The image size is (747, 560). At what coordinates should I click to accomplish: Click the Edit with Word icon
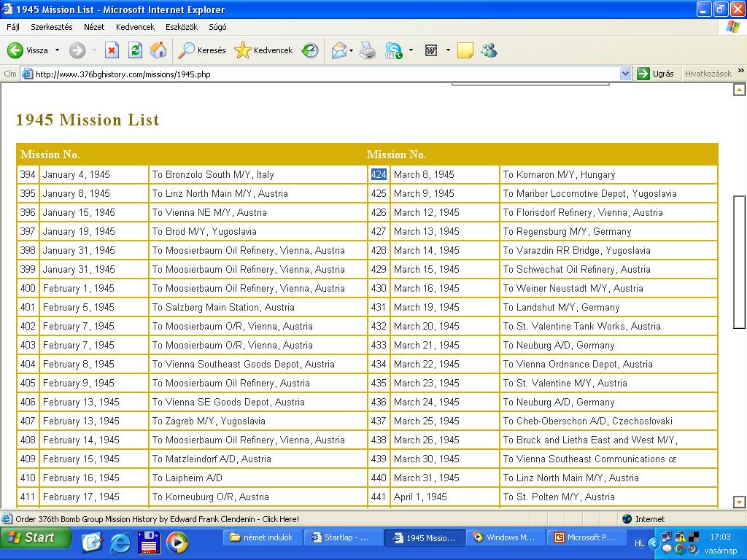[x=430, y=50]
